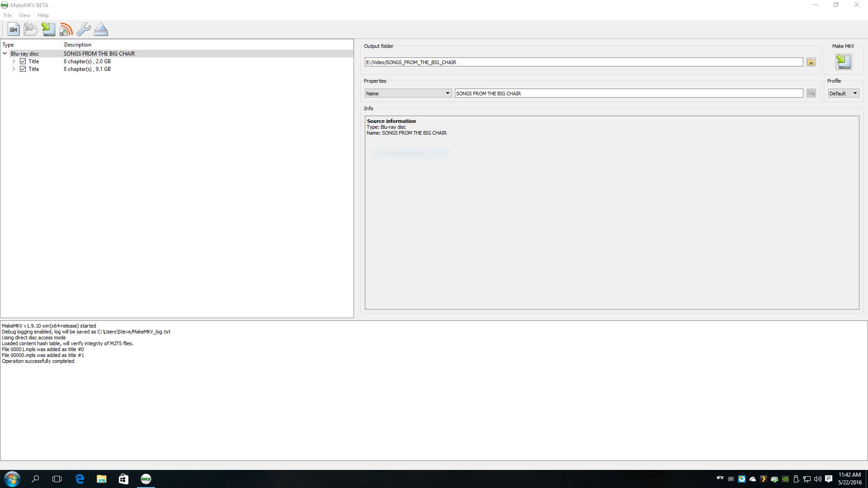The image size is (868, 488).
Task: Click the Plex chevron tray icon
Action: pyautogui.click(x=764, y=479)
